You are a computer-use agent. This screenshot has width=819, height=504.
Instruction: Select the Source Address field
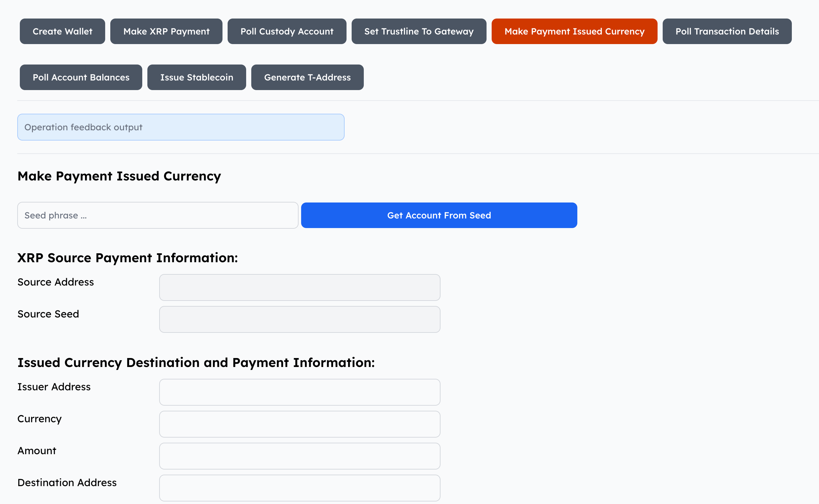[x=299, y=287]
